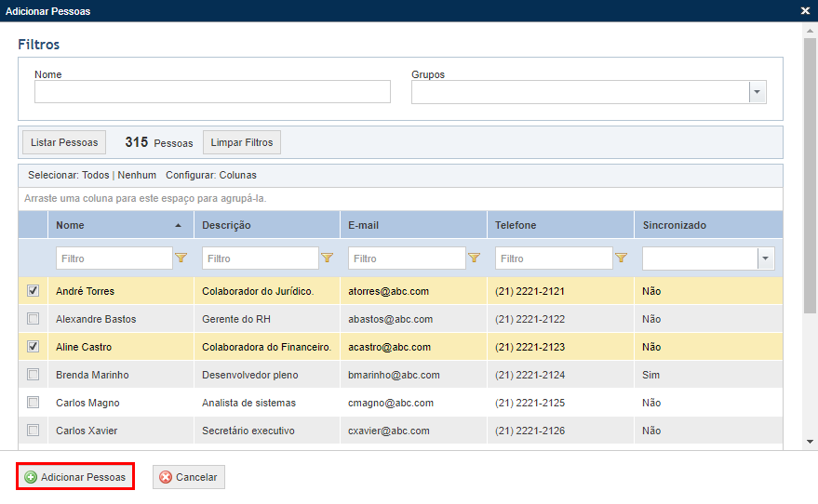Open the Grupos dropdown arrow
Image resolution: width=818 pixels, height=504 pixels.
click(758, 92)
